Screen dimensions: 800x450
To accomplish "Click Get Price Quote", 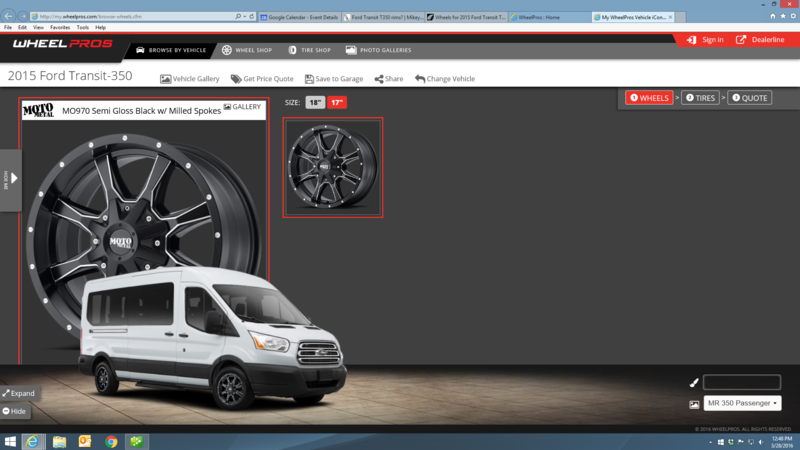I will pyautogui.click(x=262, y=79).
